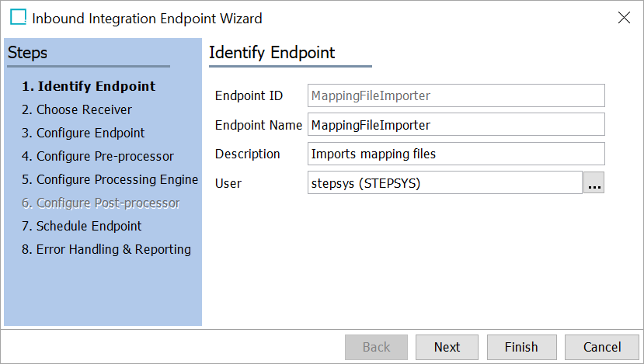Click the Finish button
Screen dimensions: 644x364
[x=521, y=347]
